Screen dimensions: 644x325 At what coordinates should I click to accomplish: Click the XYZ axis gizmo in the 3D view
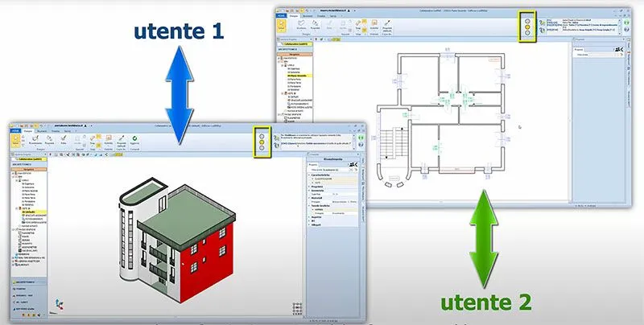(57, 304)
